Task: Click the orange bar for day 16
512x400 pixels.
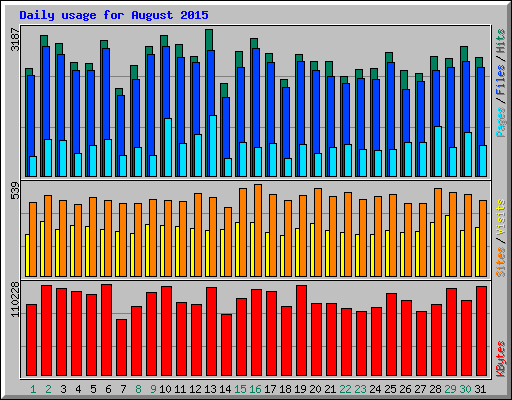Action: point(258,230)
